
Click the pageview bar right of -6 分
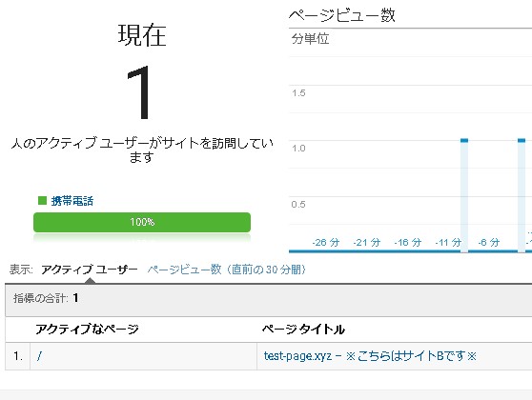[x=522, y=195]
